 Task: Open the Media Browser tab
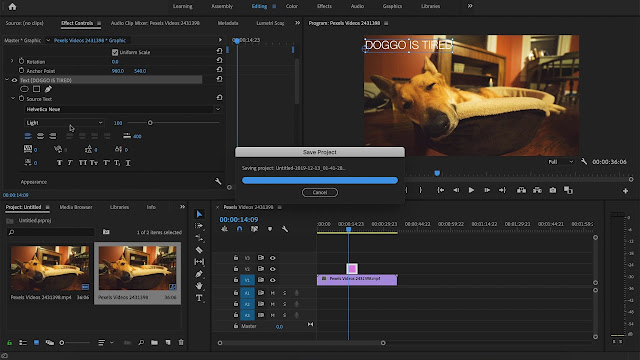(x=76, y=207)
